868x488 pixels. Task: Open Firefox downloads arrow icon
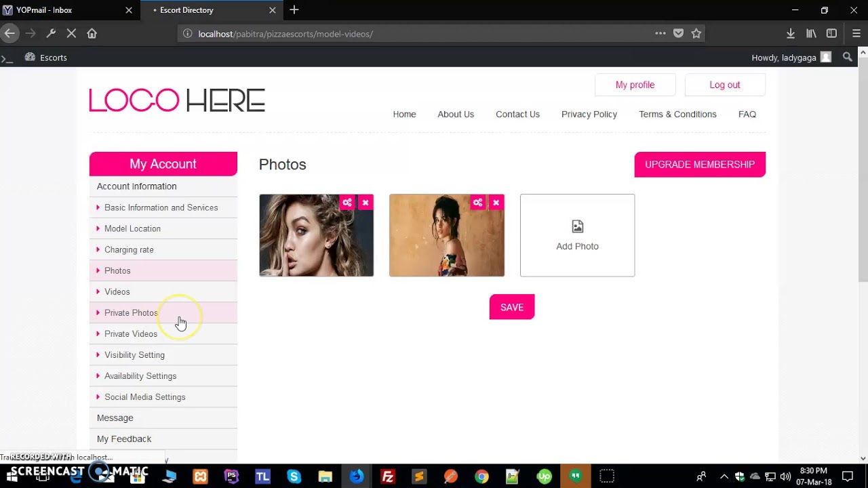pyautogui.click(x=791, y=33)
